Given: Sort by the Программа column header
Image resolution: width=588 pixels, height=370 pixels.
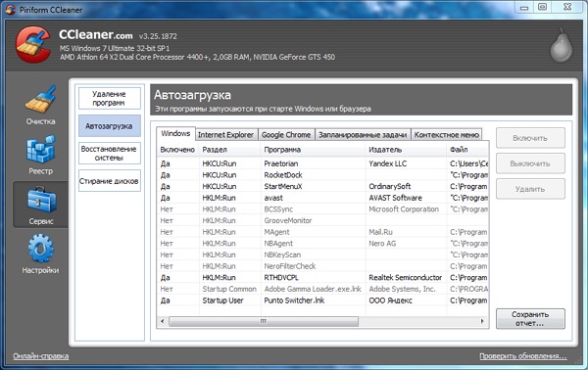Looking at the screenshot, I should (313, 150).
